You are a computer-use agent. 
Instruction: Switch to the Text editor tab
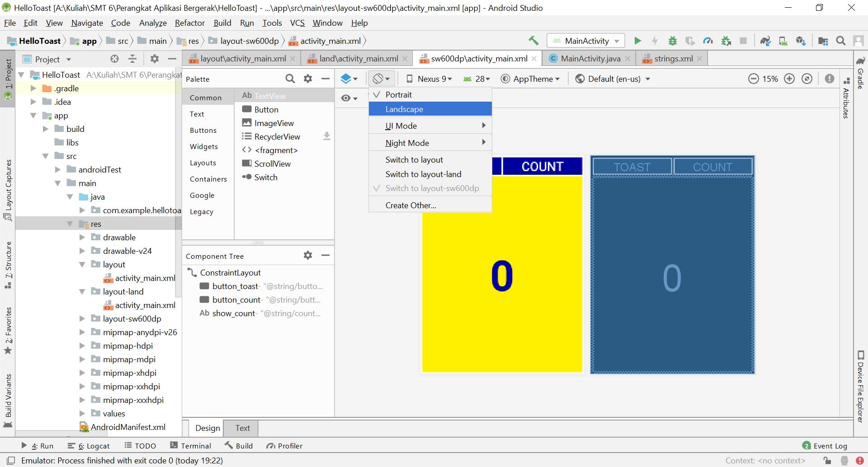coord(242,428)
